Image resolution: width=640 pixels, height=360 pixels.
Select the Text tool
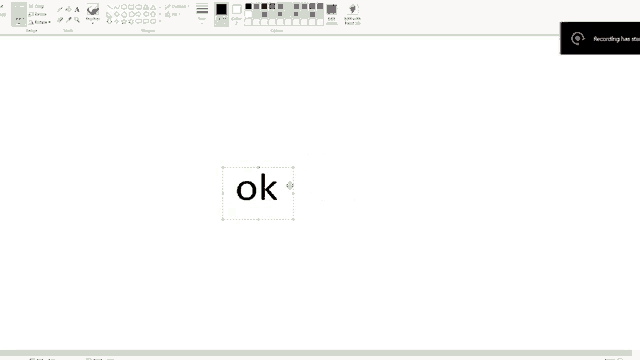point(77,9)
